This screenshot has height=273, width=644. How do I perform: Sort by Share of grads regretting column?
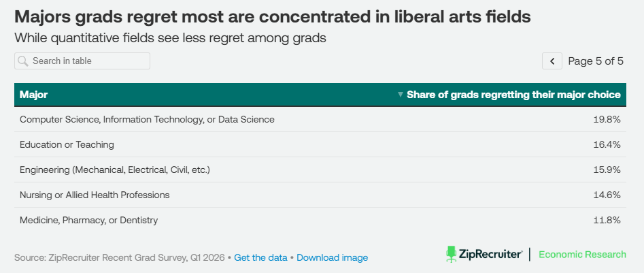coord(513,95)
